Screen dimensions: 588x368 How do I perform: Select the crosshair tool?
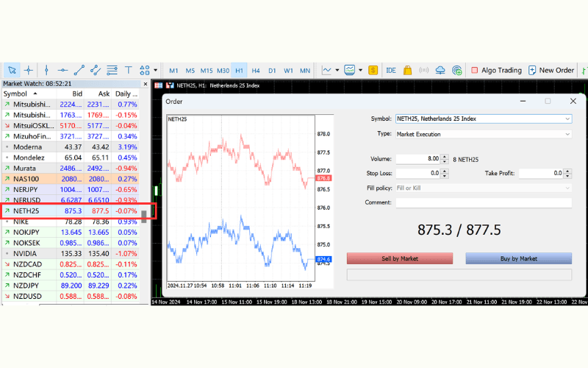[x=29, y=71]
